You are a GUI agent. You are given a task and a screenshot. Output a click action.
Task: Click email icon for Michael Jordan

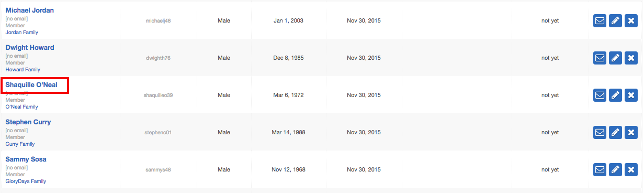click(600, 21)
